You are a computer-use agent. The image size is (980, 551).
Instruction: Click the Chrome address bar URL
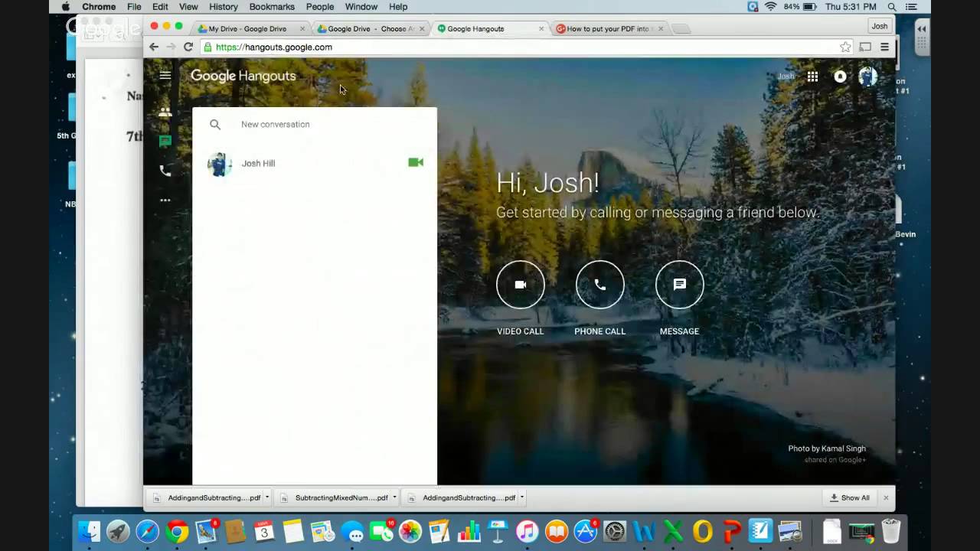274,47
